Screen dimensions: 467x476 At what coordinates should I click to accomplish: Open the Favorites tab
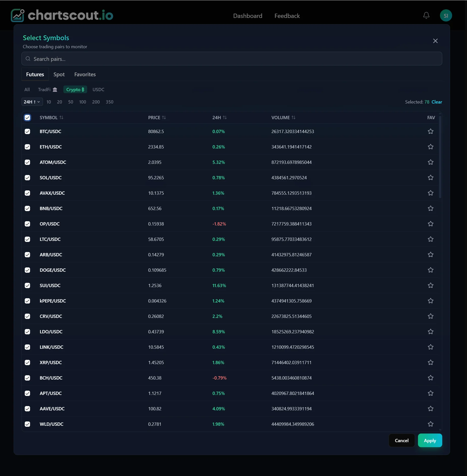pyautogui.click(x=85, y=74)
